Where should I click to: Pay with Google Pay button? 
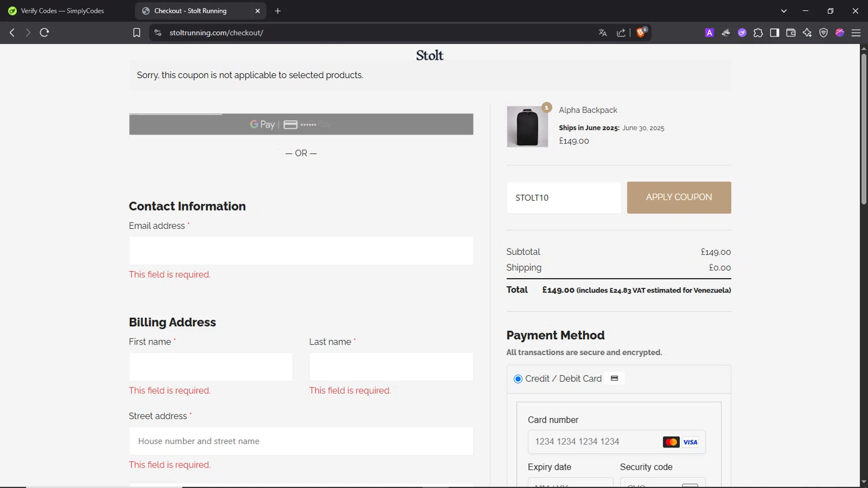(x=301, y=124)
